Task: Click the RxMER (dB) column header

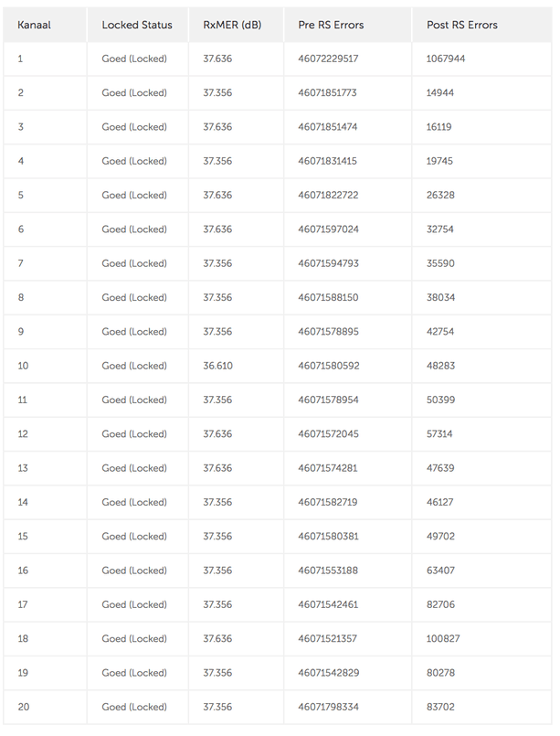Action: click(x=232, y=25)
